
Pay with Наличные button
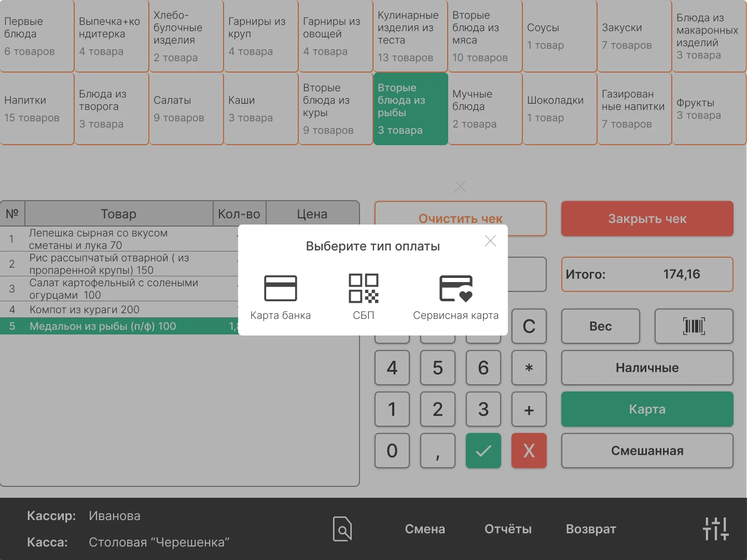click(x=647, y=368)
